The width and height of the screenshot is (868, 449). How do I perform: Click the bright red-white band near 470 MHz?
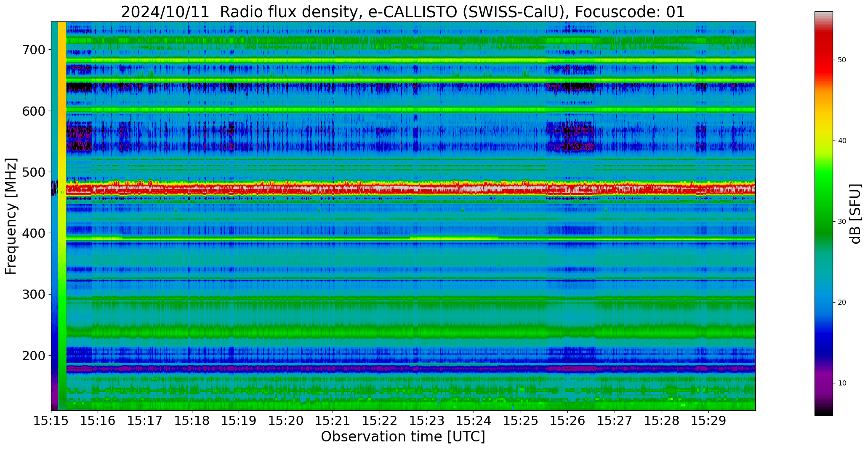click(x=410, y=189)
